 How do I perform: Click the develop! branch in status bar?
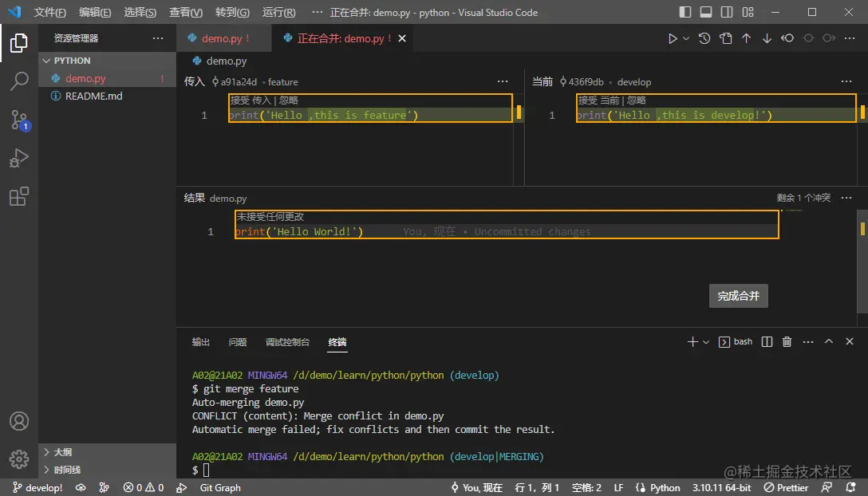[x=37, y=488]
